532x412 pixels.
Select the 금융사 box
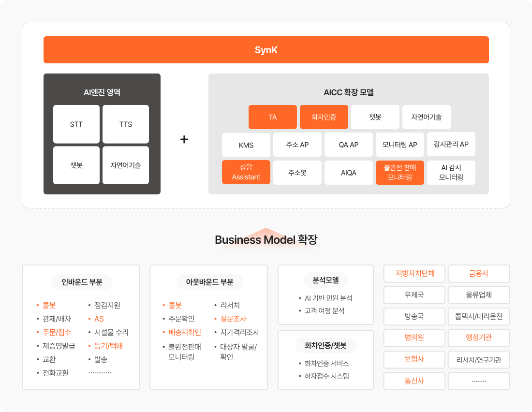(x=479, y=274)
